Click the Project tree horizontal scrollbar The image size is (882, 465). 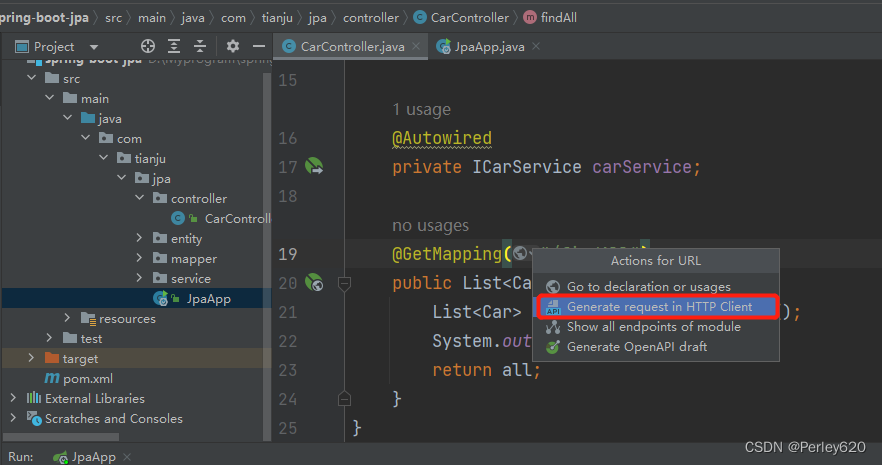(61, 437)
